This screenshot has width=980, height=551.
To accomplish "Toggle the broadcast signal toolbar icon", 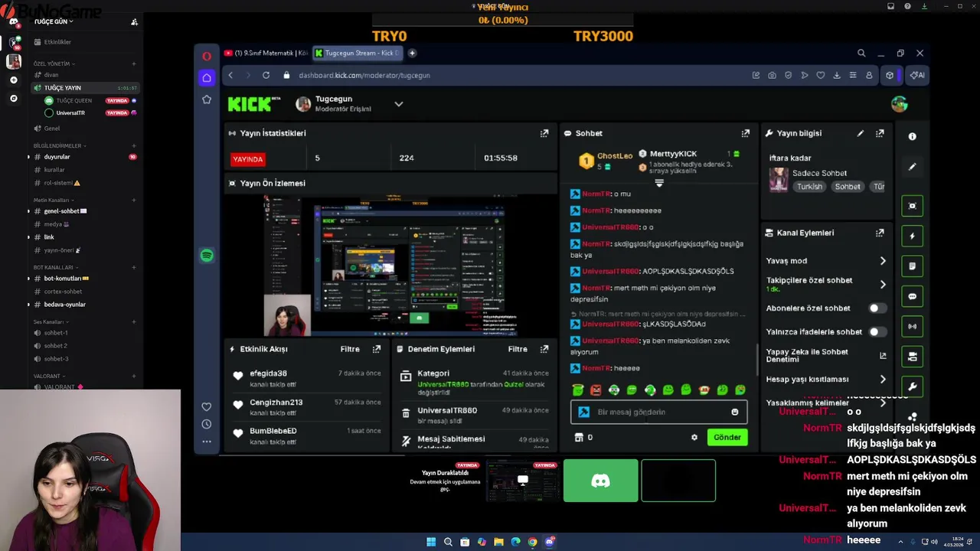I will click(x=912, y=326).
